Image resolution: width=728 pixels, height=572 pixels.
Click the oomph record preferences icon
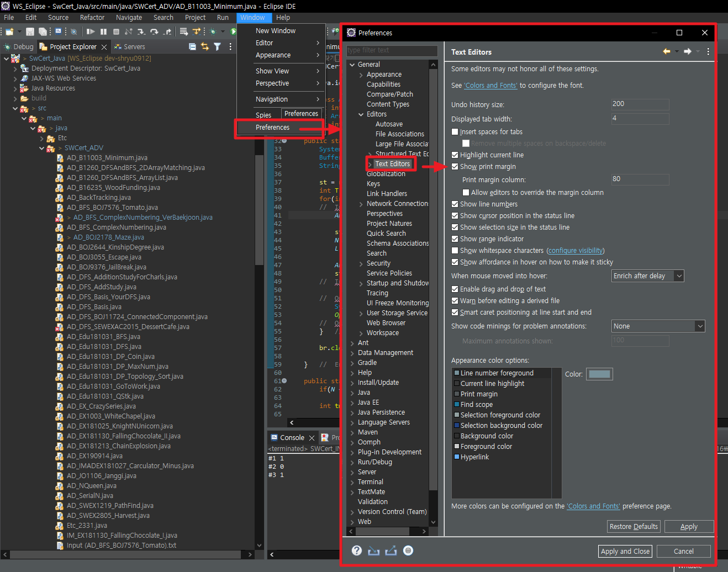click(408, 550)
